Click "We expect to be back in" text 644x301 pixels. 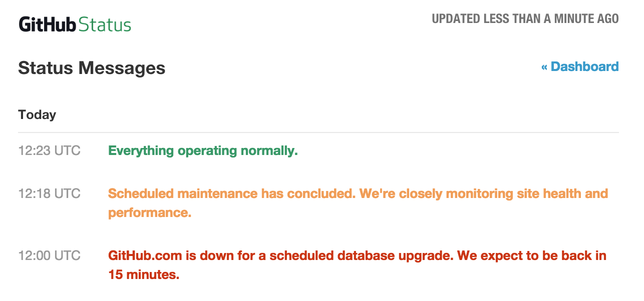click(532, 256)
